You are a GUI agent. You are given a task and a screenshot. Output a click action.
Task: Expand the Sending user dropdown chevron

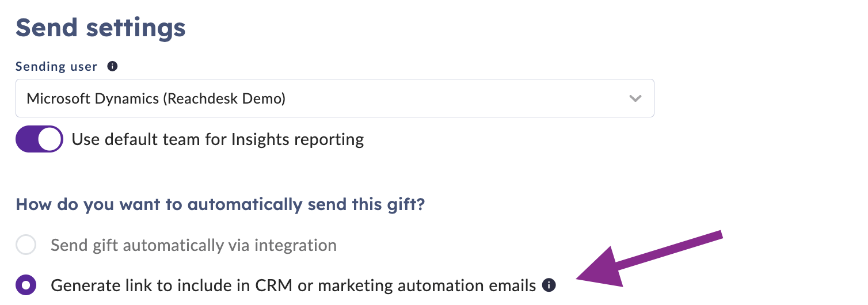[x=635, y=98]
